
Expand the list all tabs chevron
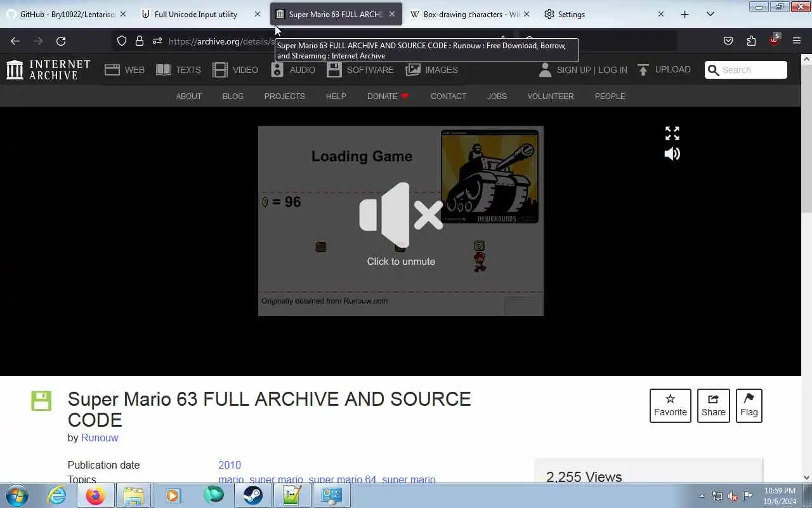pos(710,14)
